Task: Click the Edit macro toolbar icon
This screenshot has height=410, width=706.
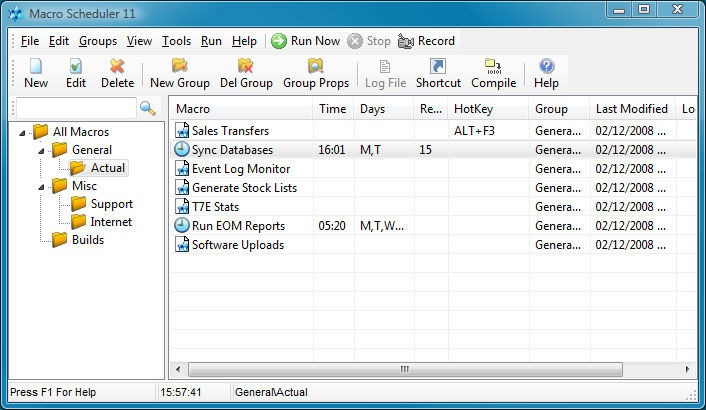Action: (76, 67)
